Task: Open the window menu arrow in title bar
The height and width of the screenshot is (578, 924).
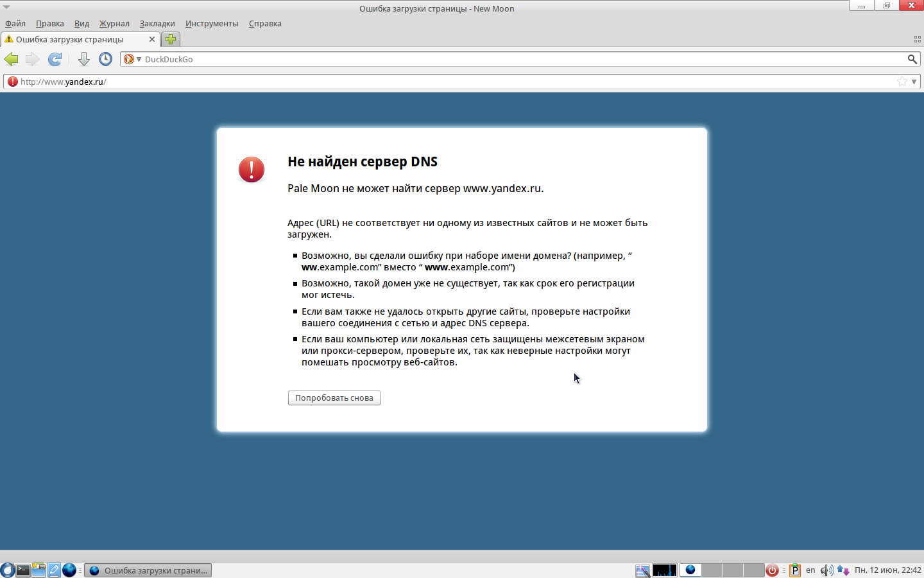Action: click(6, 7)
